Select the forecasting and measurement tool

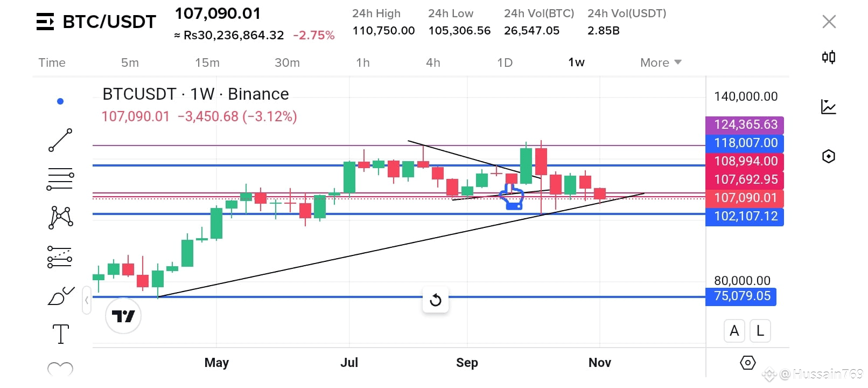point(60,257)
